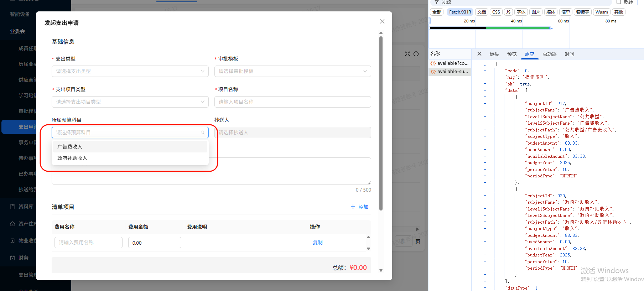Click the home icon beside 资产住户
Viewport: 644px width, 291px height.
point(12,224)
